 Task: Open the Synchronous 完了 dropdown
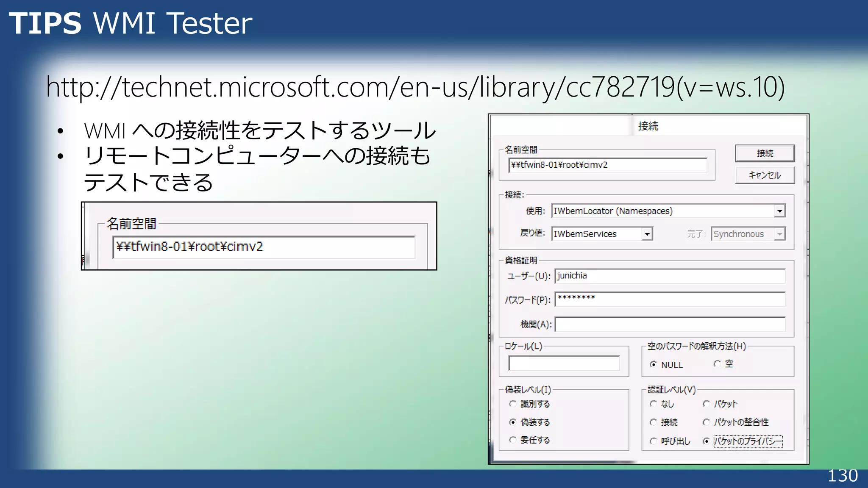coord(779,234)
